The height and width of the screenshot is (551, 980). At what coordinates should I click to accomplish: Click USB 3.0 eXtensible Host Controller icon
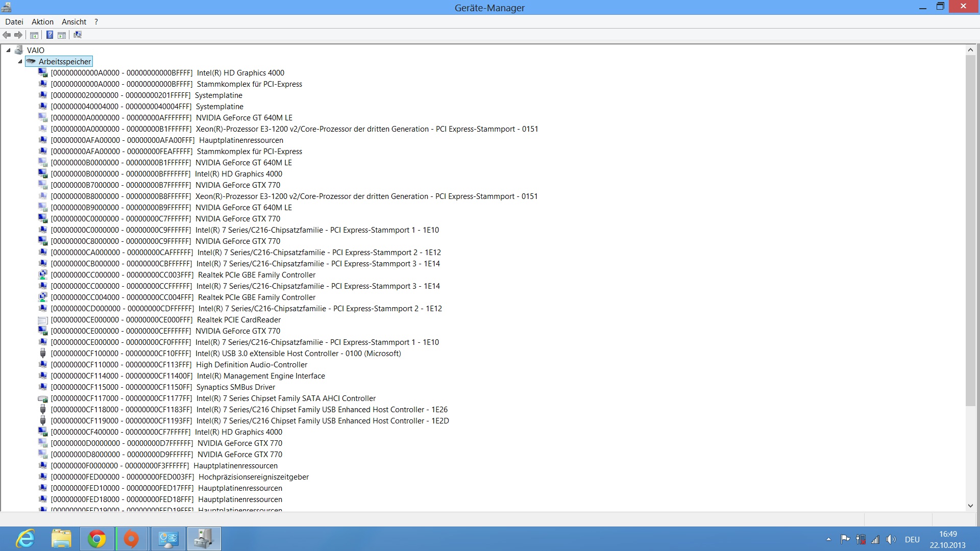43,354
